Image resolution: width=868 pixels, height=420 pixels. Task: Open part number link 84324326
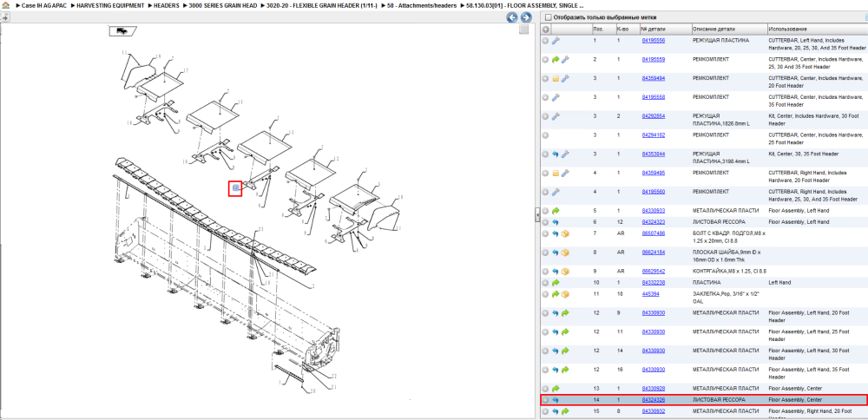pyautogui.click(x=654, y=399)
